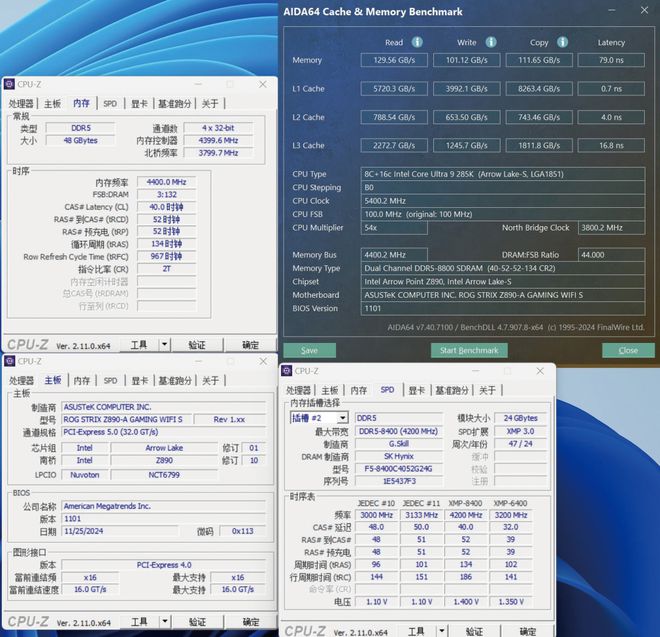Viewport: 660px width, 637px height.
Task: Click the CAS# Latency value 40.0 时钟
Action: pyautogui.click(x=166, y=207)
